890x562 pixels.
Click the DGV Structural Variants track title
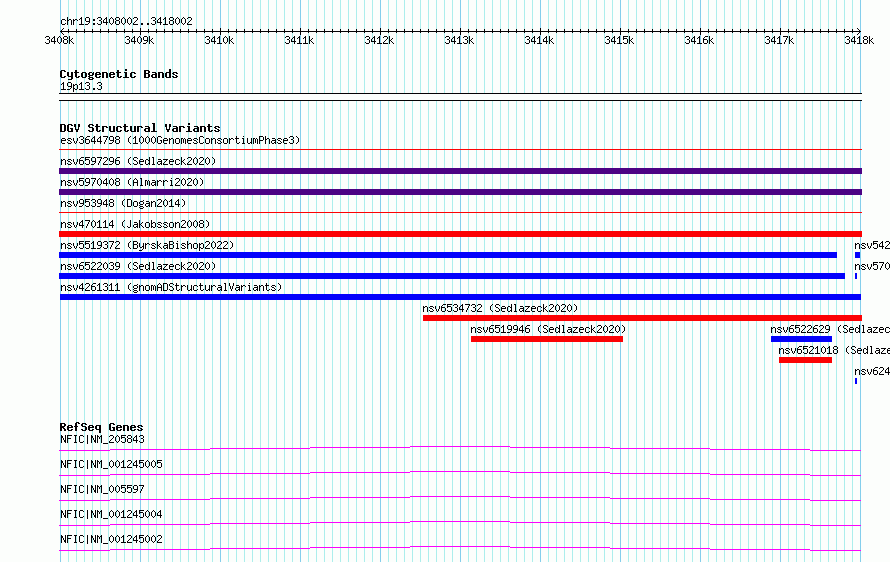click(x=140, y=128)
